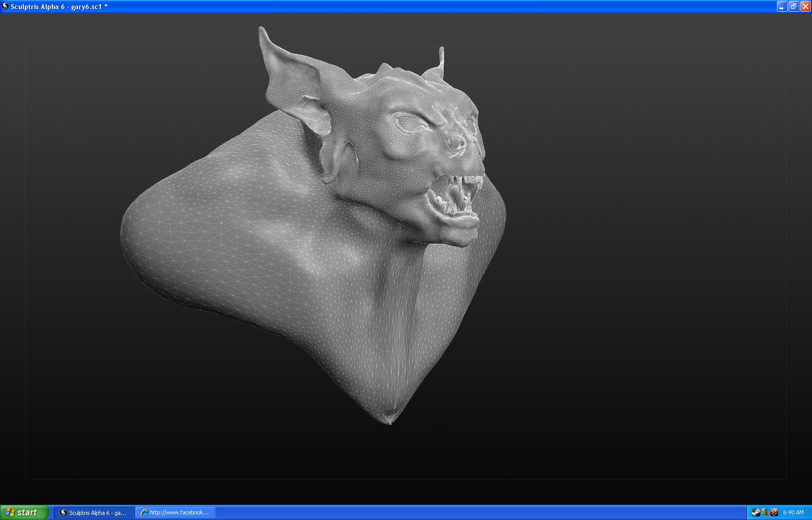The height and width of the screenshot is (520, 812).
Task: Open the facebook Internet Explorer taskbar button
Action: [176, 512]
